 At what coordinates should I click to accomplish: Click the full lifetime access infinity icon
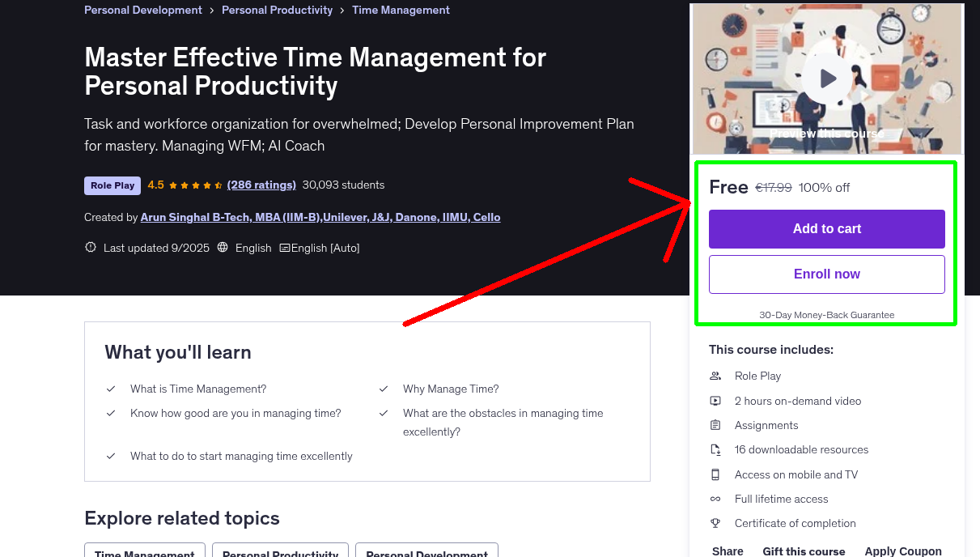715,498
